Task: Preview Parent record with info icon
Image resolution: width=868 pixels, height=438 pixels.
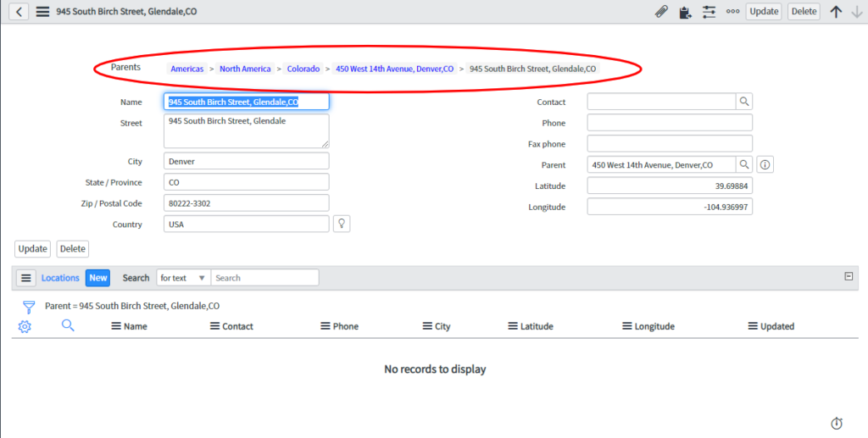Action: click(x=765, y=165)
